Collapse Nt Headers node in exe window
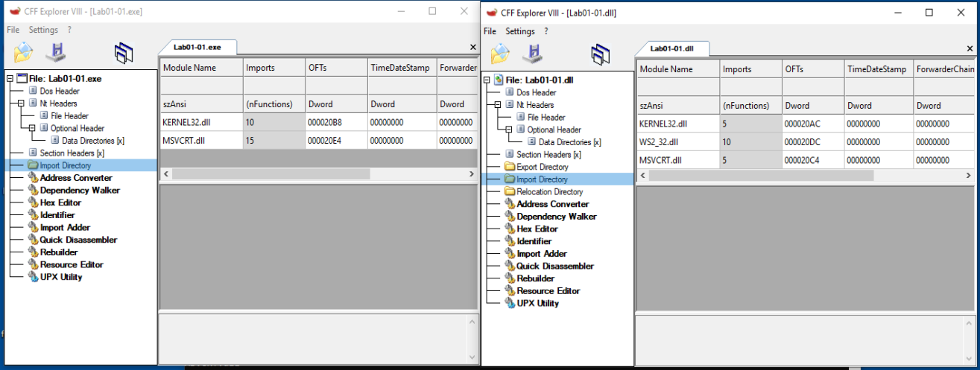 (21, 103)
